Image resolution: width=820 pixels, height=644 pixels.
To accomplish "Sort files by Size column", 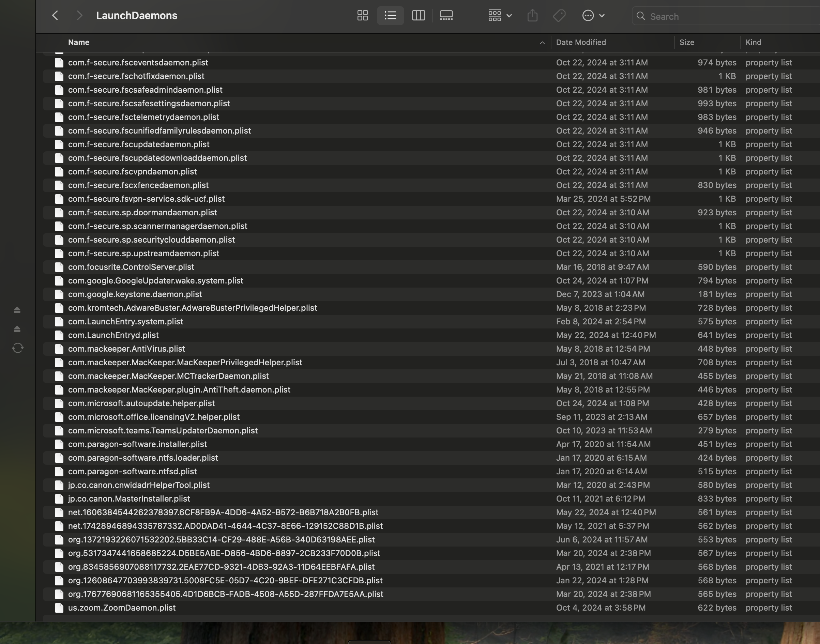I will coord(686,42).
